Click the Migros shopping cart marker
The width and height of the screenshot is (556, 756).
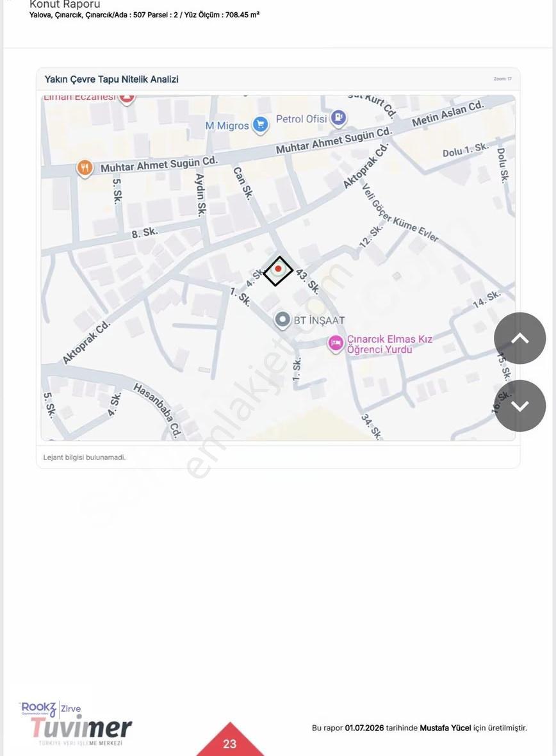(261, 125)
